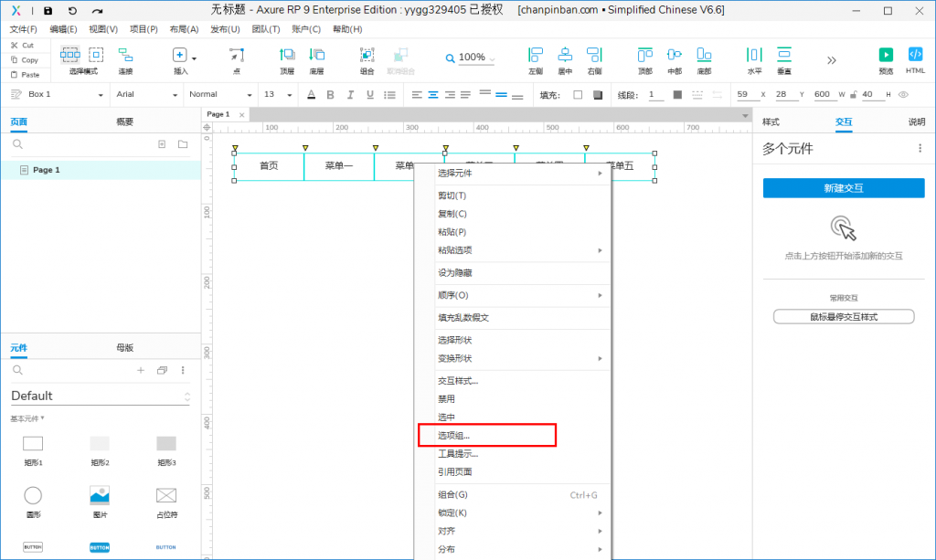The image size is (936, 560).
Task: Click the 顶层 (Bring to front) icon
Action: tap(287, 58)
